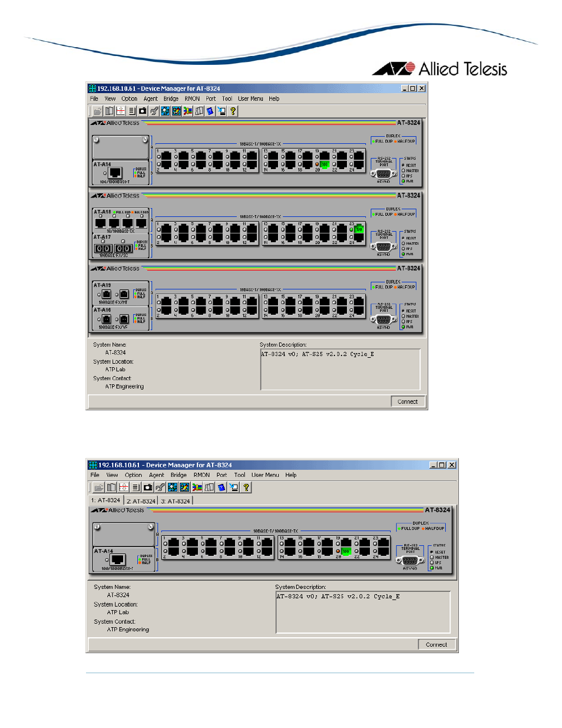
Task: Click the 'ATP Engineering' contact text in the tabbed window
Action: click(x=128, y=630)
